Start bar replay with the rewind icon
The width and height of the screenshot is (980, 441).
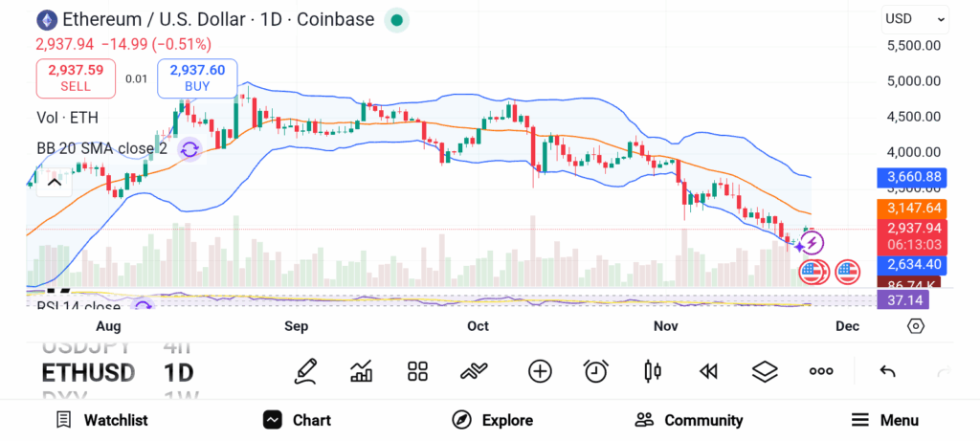coord(708,371)
